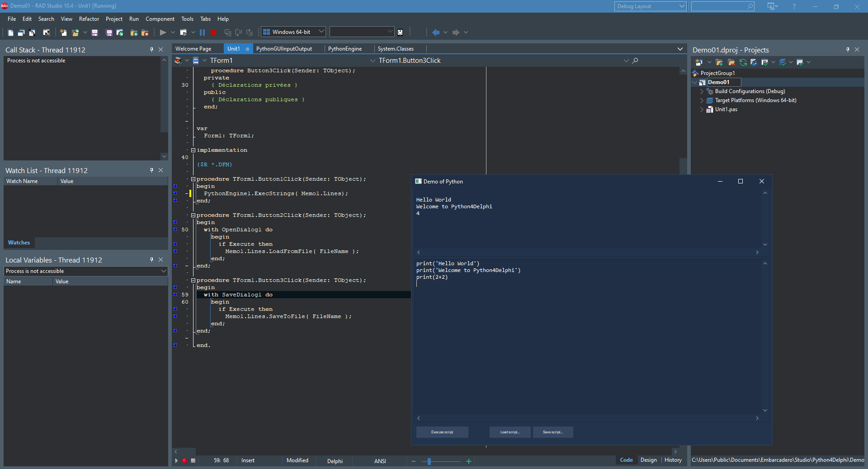Click the editor zoom slider handle
Image resolution: width=868 pixels, height=469 pixels.
coord(429,461)
